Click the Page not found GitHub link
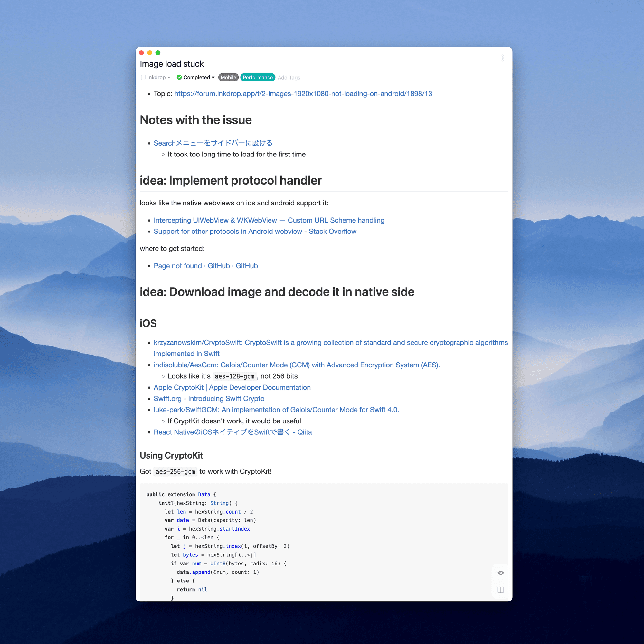The width and height of the screenshot is (644, 644). (x=205, y=266)
